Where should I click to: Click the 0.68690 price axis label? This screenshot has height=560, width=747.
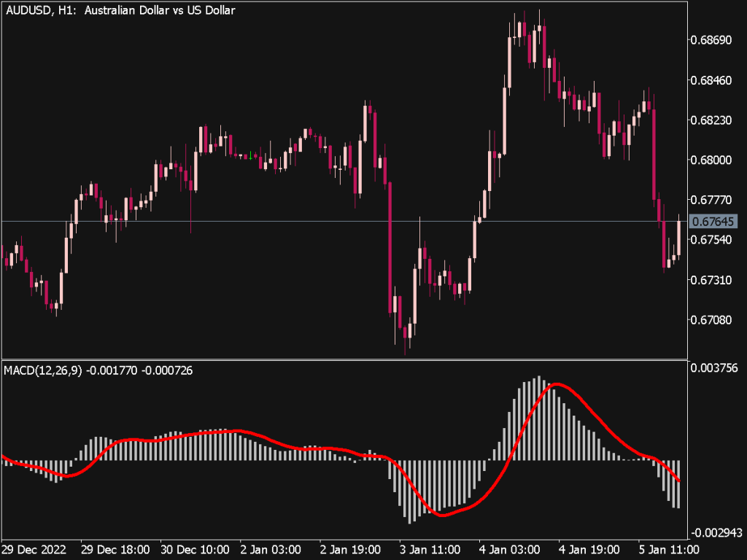(710, 39)
